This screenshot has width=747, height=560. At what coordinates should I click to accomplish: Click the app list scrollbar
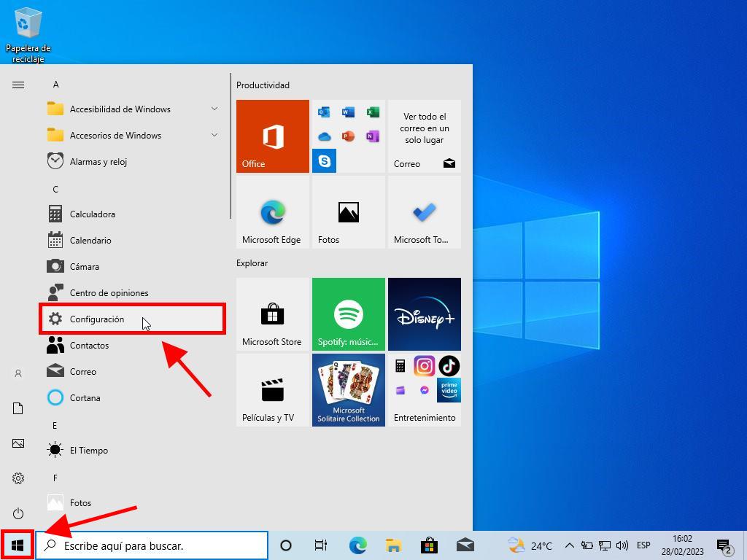coord(231,146)
